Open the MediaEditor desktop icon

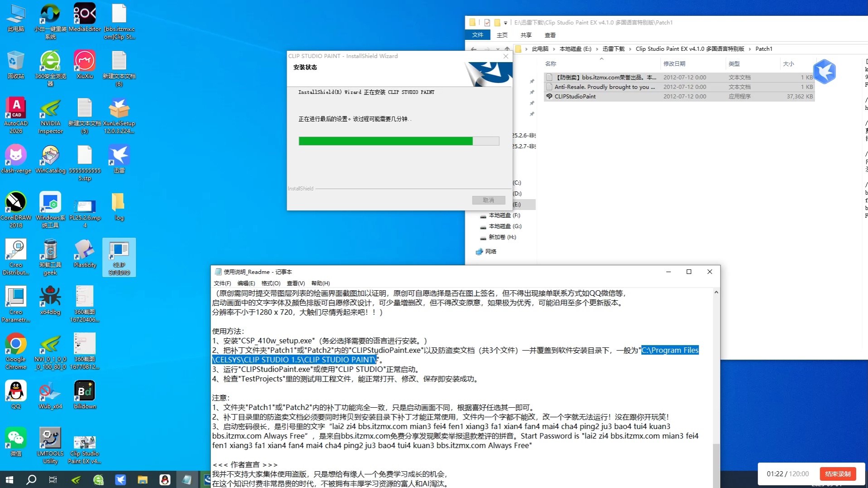tap(85, 18)
